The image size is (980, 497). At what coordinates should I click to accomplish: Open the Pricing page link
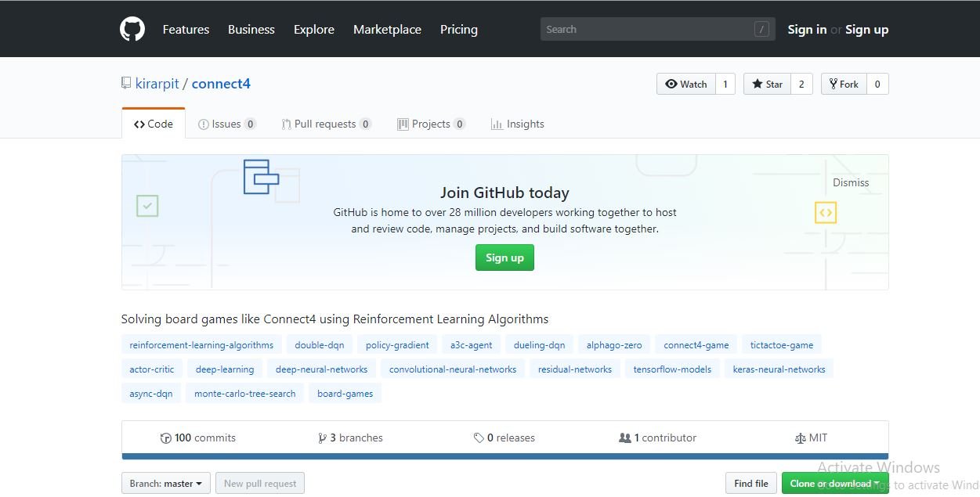pos(459,30)
